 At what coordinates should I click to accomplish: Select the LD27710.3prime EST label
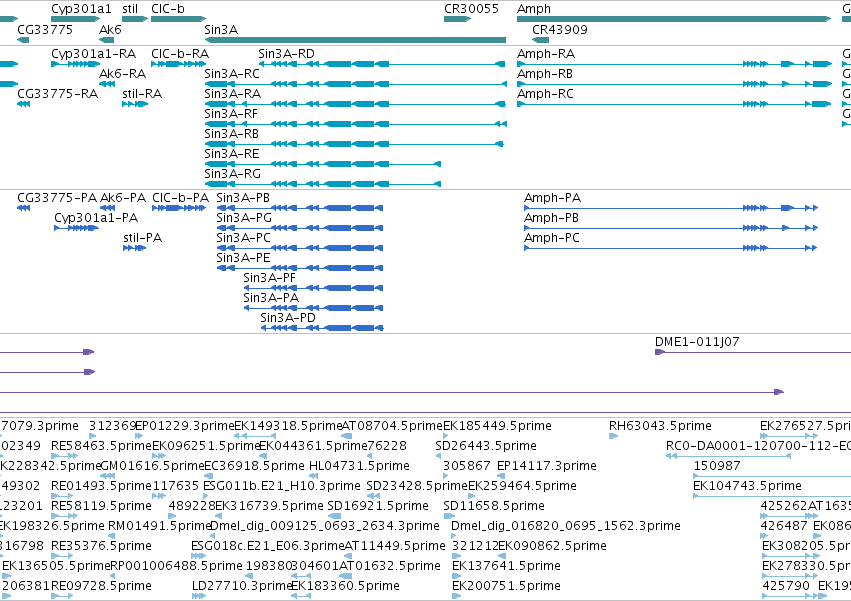(x=243, y=586)
